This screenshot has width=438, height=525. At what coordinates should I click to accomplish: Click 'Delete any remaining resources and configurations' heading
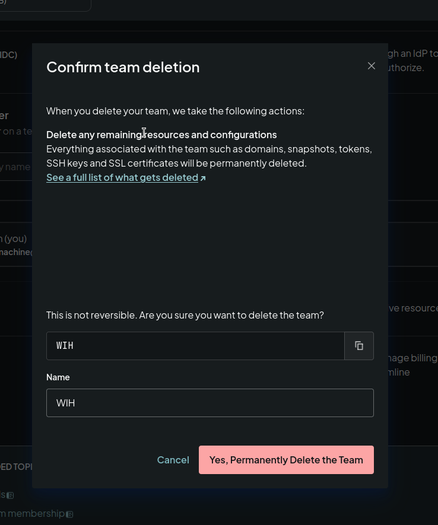coord(161,135)
